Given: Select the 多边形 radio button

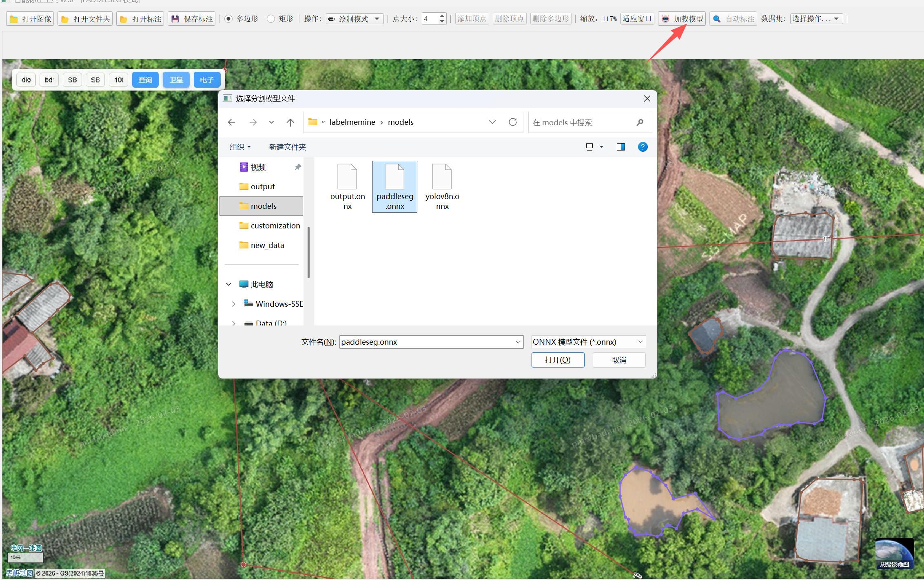Looking at the screenshot, I should 228,19.
